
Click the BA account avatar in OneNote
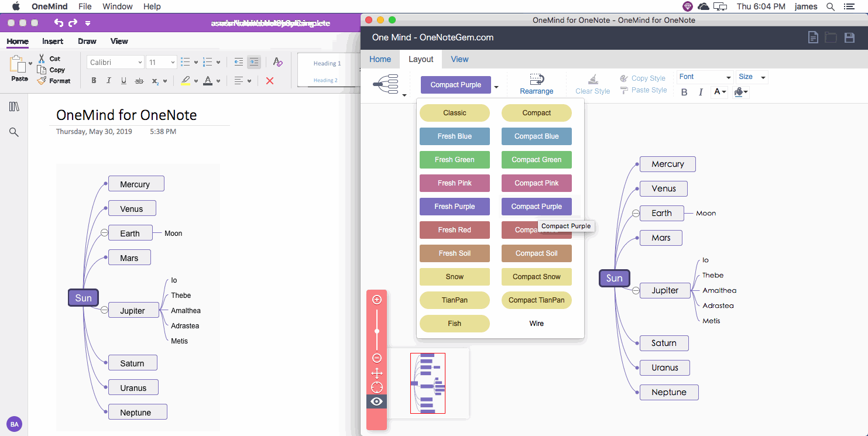tap(14, 424)
